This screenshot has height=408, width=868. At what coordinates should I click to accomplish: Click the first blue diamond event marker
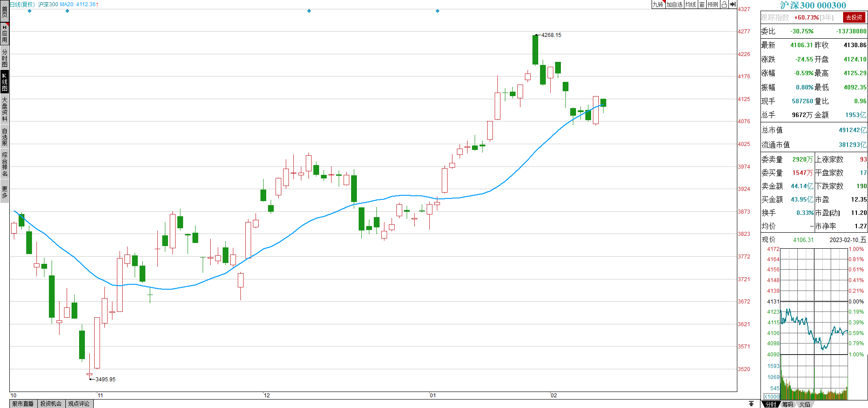pos(30,11)
